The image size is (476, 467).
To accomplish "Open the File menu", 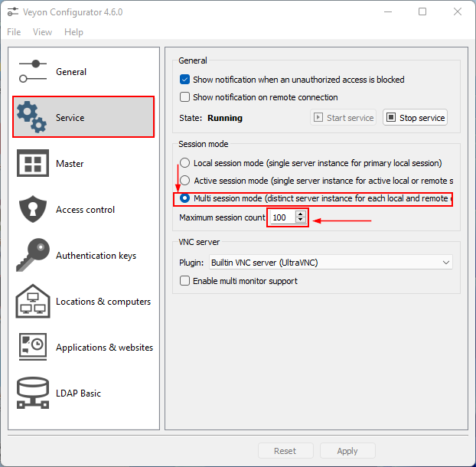I will [x=14, y=32].
